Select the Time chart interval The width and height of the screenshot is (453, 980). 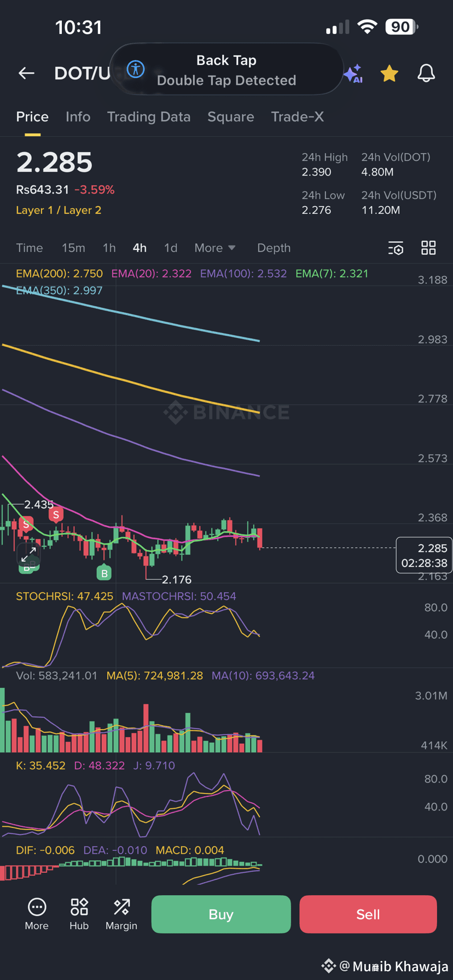click(30, 248)
